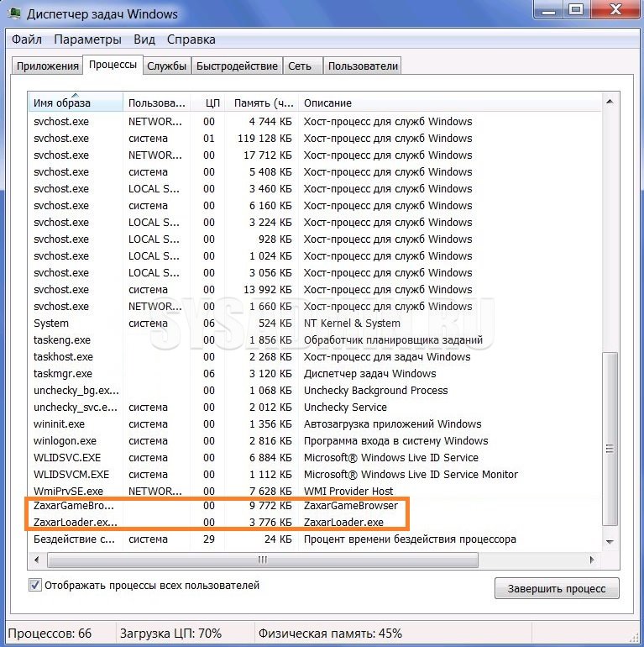
Task: Sort by the 'Память' column header
Action: 263,103
